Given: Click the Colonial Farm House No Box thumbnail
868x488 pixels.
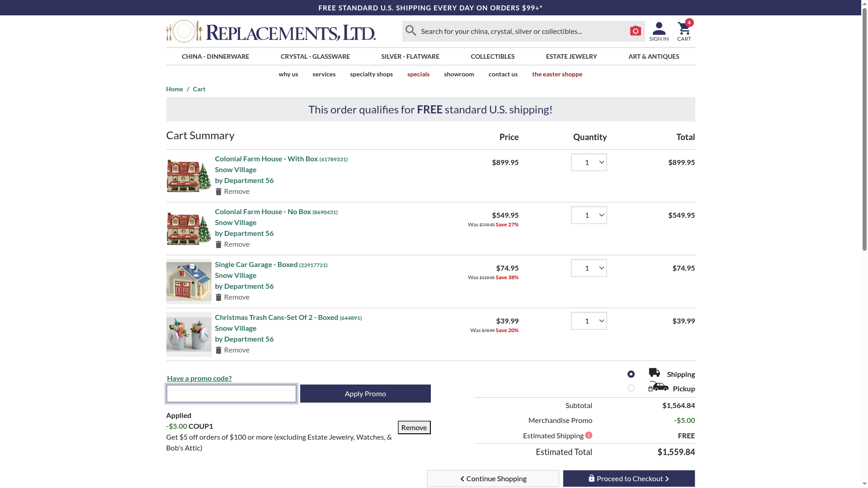Looking at the screenshot, I should point(189,229).
